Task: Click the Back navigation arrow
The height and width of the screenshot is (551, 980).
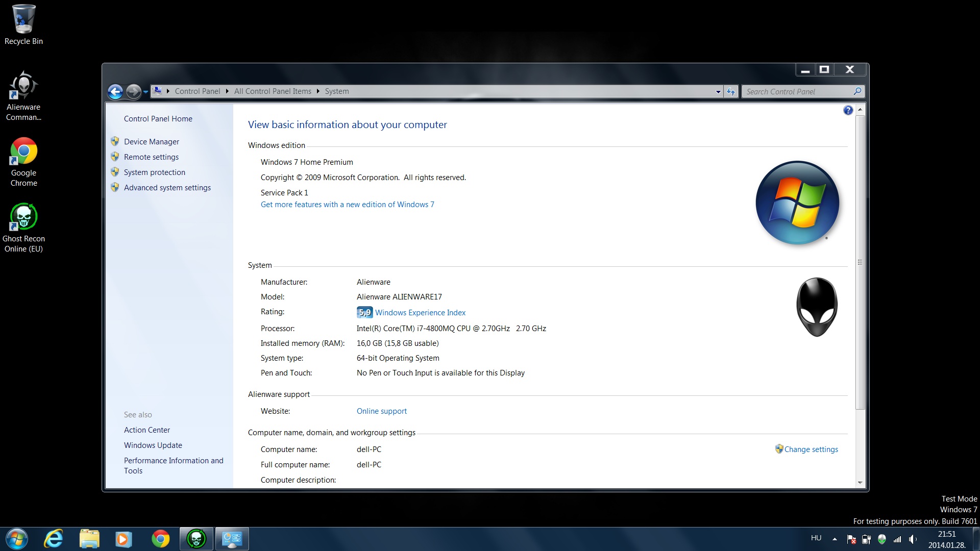Action: click(115, 91)
